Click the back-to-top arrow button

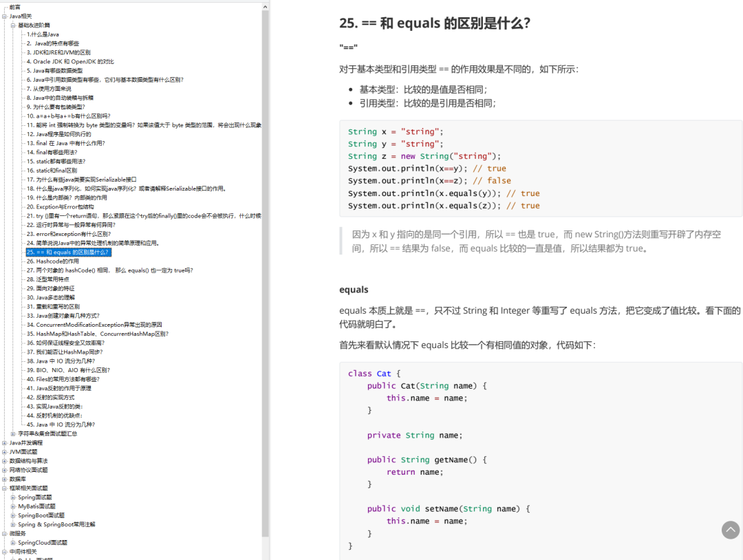(x=731, y=530)
